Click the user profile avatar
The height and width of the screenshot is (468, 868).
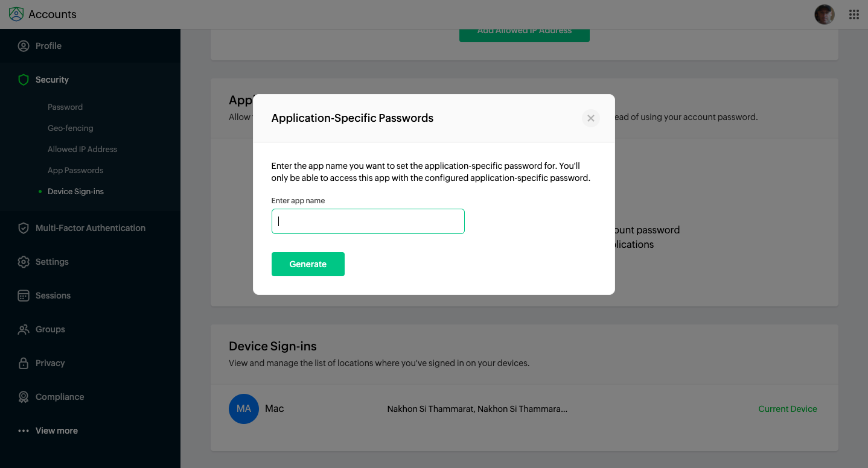pos(824,14)
